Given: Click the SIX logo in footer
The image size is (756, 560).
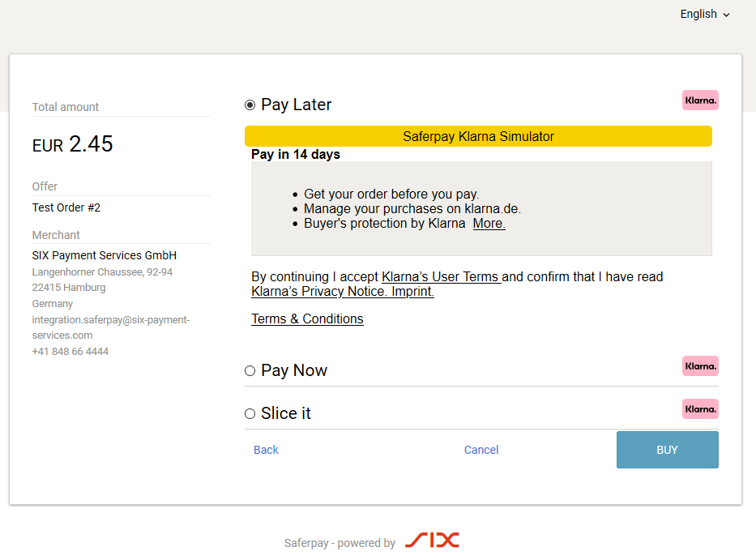Looking at the screenshot, I should [x=432, y=541].
